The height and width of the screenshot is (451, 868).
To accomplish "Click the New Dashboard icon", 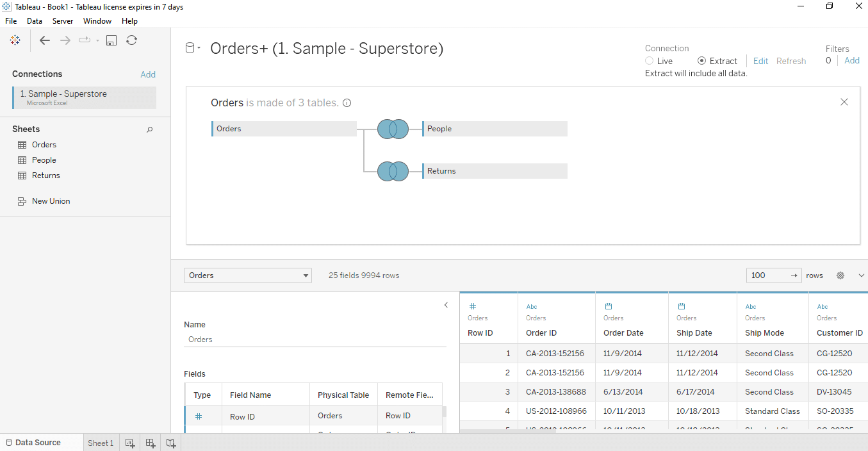I will (x=150, y=442).
